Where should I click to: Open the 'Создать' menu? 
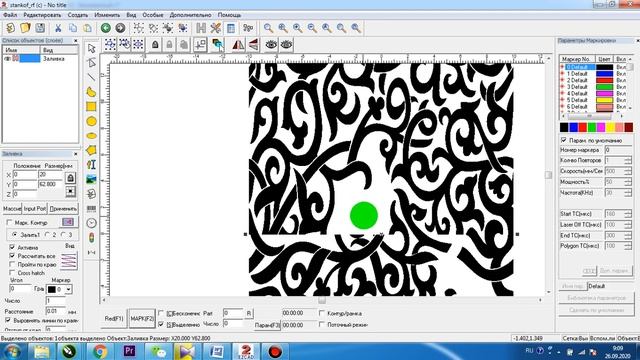(78, 15)
